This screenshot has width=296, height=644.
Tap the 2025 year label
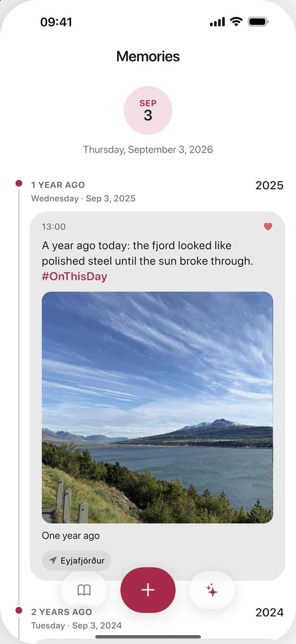coord(270,185)
